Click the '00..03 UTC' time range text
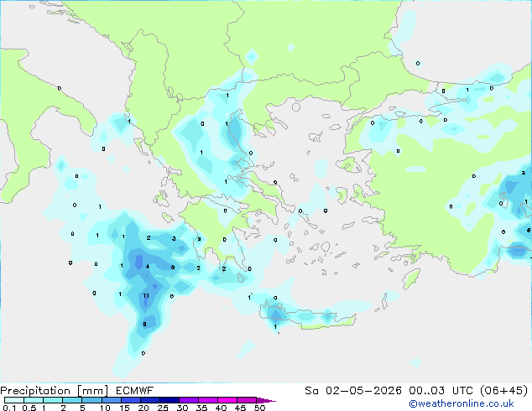This screenshot has width=532, height=411. point(441,391)
